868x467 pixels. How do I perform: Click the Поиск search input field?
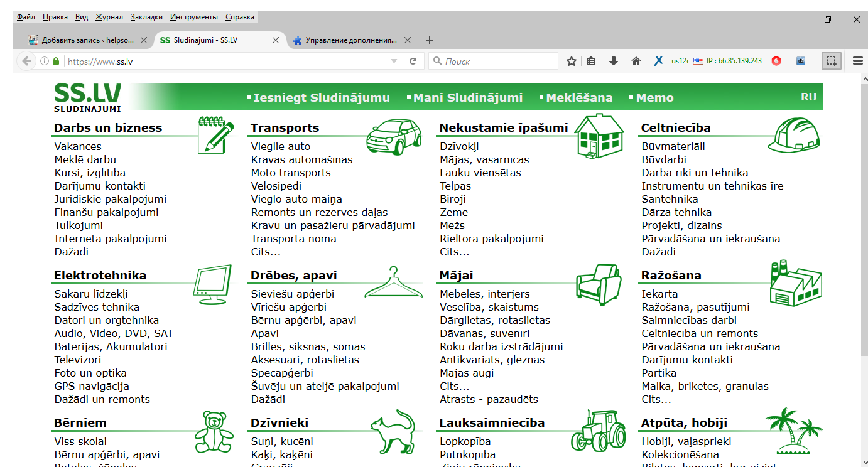point(499,62)
